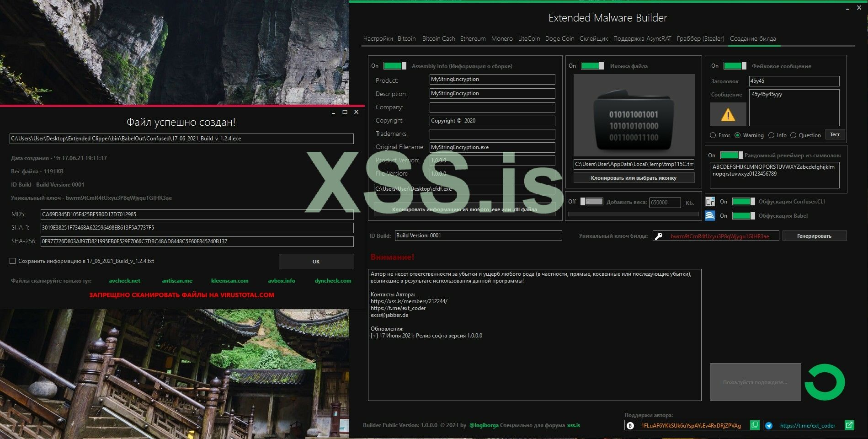Click the progress bar under Добавить веса

tap(633, 214)
